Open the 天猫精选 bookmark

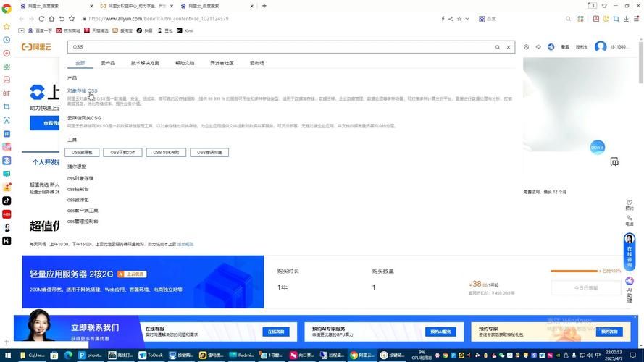[x=96, y=31]
